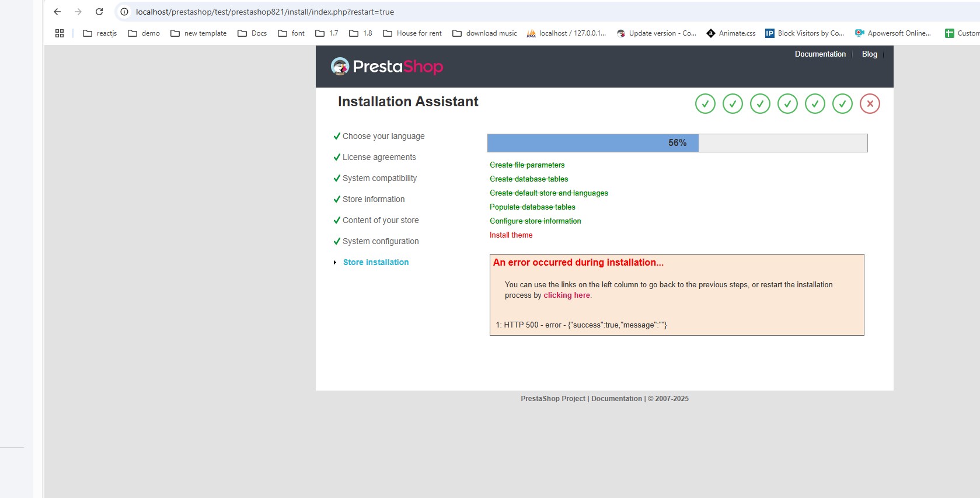
Task: Go back to Content of your store step
Action: click(x=381, y=220)
